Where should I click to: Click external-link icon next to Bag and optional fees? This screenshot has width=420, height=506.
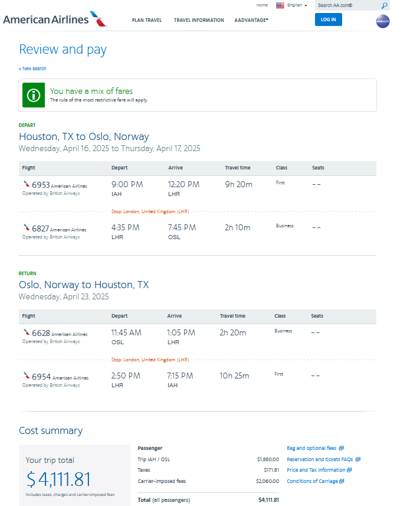point(342,448)
